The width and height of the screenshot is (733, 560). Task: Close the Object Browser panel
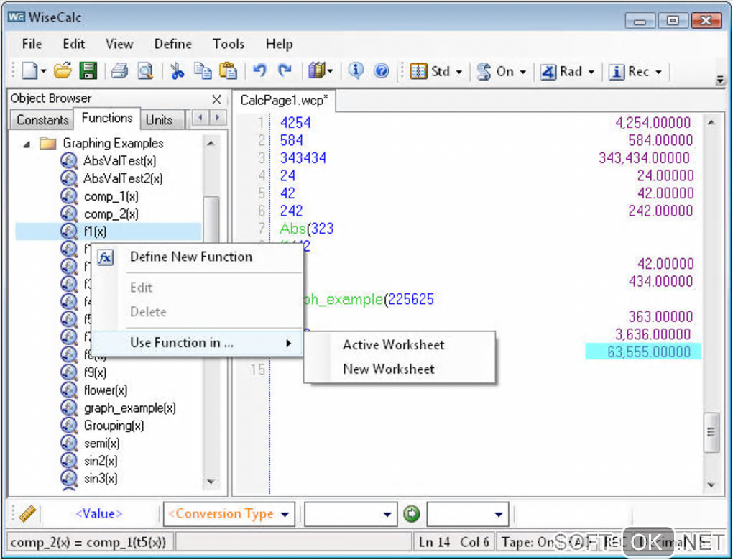coord(216,99)
